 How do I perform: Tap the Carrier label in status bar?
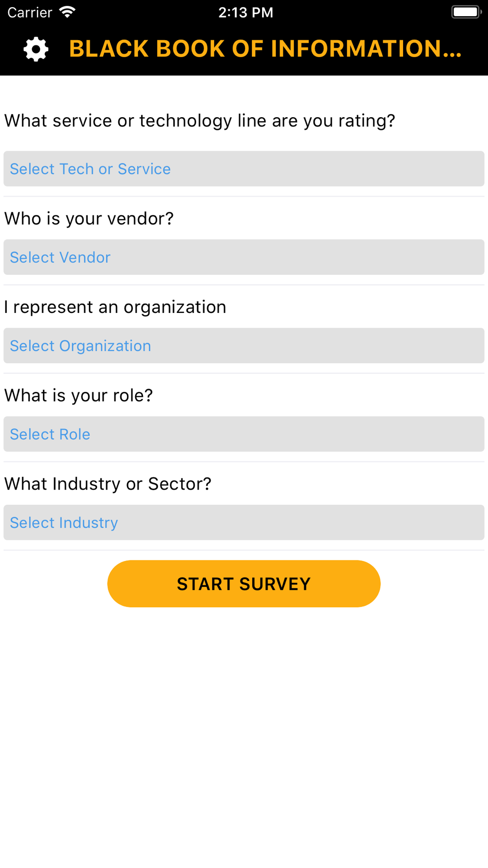30,12
